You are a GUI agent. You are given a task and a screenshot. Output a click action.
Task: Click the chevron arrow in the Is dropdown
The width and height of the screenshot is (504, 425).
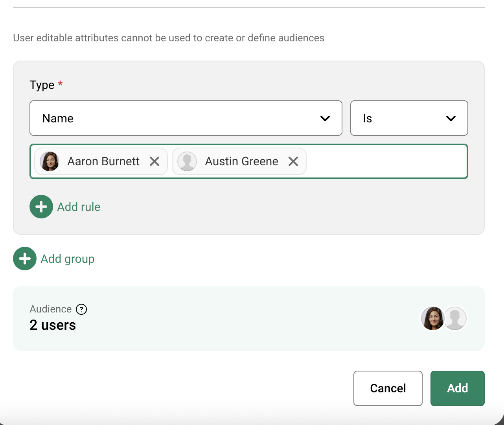[451, 118]
